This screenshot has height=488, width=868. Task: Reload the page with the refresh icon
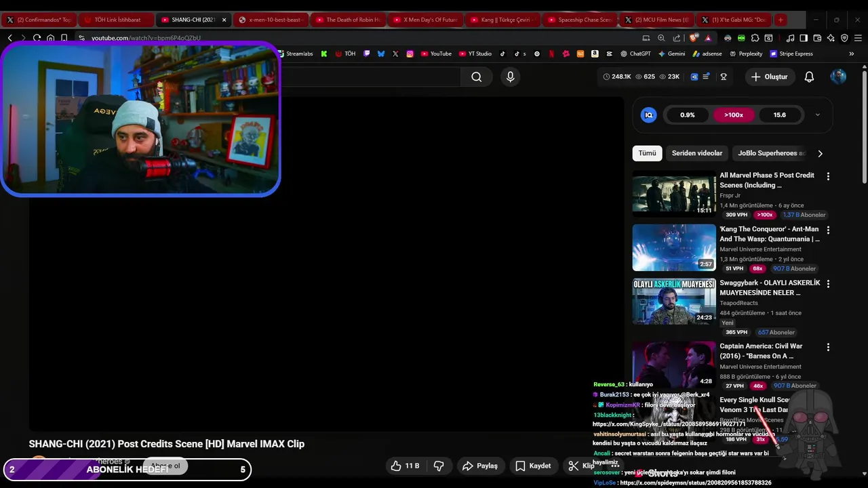(x=37, y=38)
